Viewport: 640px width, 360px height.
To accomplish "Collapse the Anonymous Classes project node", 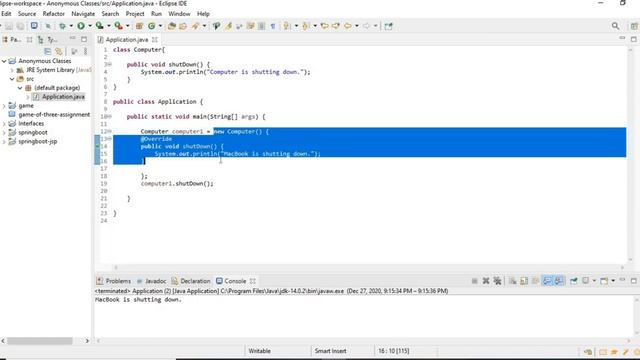I will 4,61.
